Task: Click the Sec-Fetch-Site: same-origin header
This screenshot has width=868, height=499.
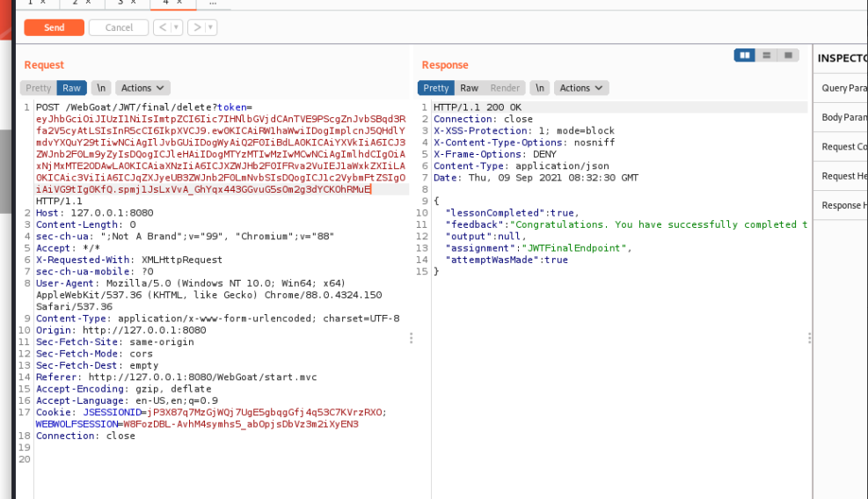Action: 115,342
